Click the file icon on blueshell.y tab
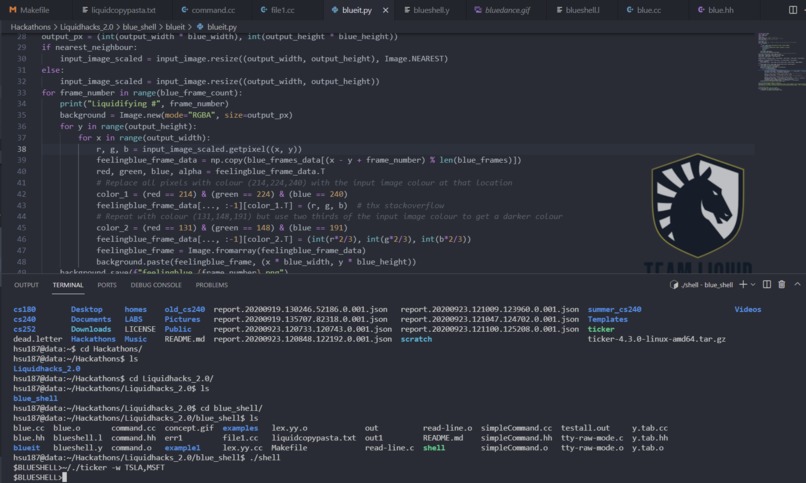 point(407,10)
